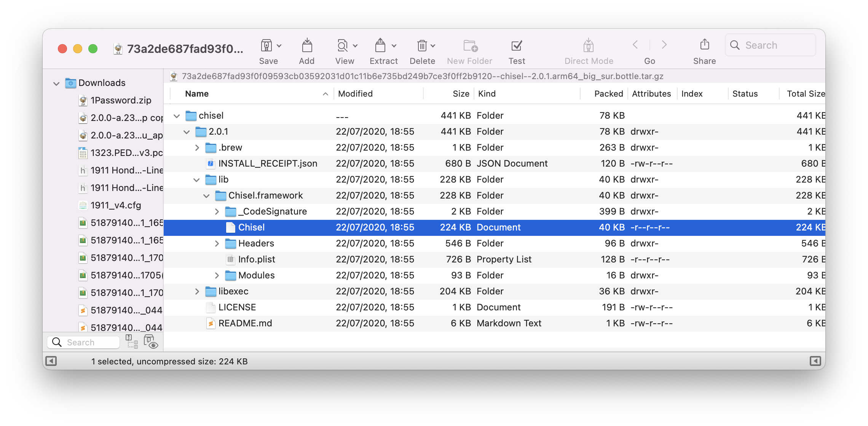The height and width of the screenshot is (426, 868).
Task: Click the Downloads folder icon in sidebar
Action: click(x=70, y=83)
